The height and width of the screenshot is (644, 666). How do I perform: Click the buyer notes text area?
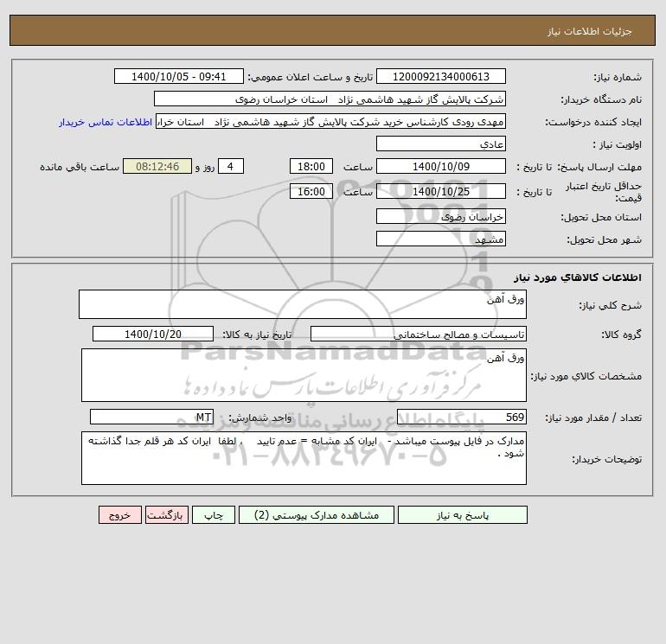click(304, 457)
